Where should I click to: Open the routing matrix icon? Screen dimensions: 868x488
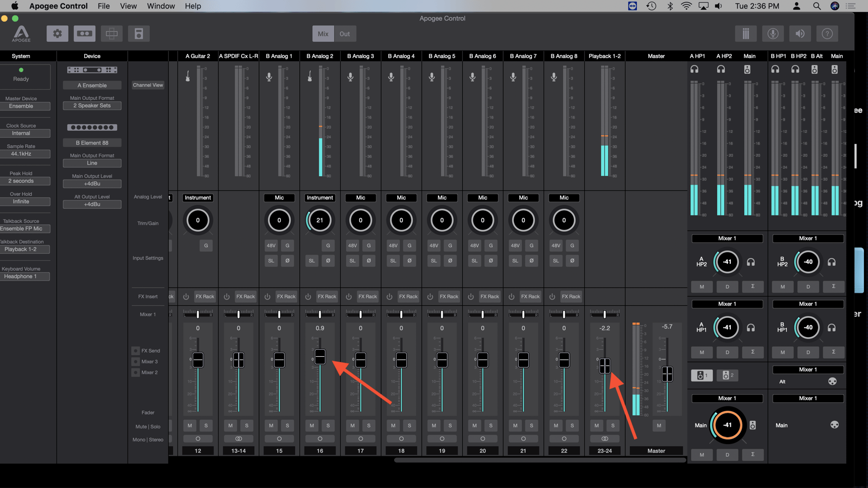[112, 33]
